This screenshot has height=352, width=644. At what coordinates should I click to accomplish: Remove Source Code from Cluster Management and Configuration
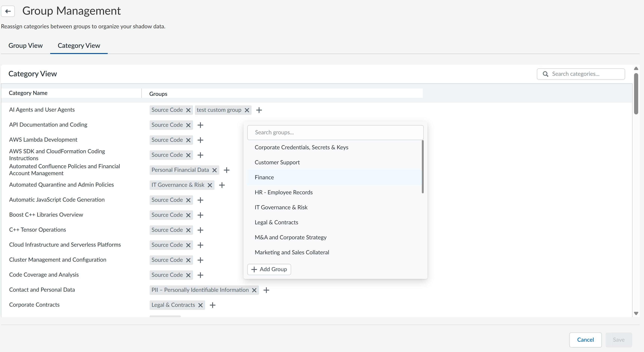pos(188,260)
